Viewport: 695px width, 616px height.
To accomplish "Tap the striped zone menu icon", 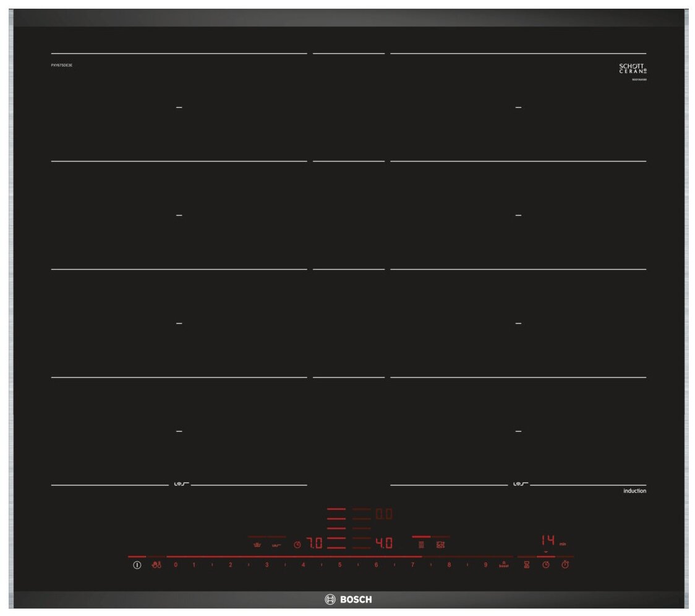I will point(421,545).
